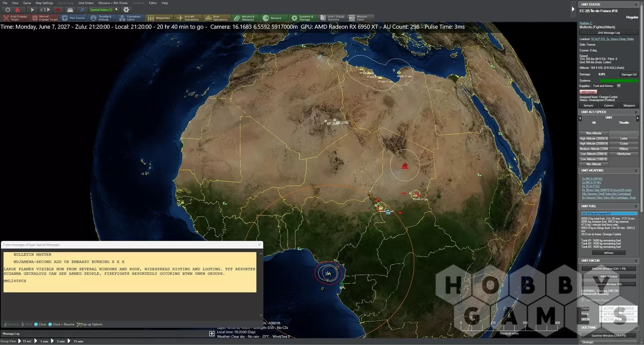The height and width of the screenshot is (345, 644).
Task: Set Radar to ACTIVE
Action: pyautogui.click(x=608, y=308)
